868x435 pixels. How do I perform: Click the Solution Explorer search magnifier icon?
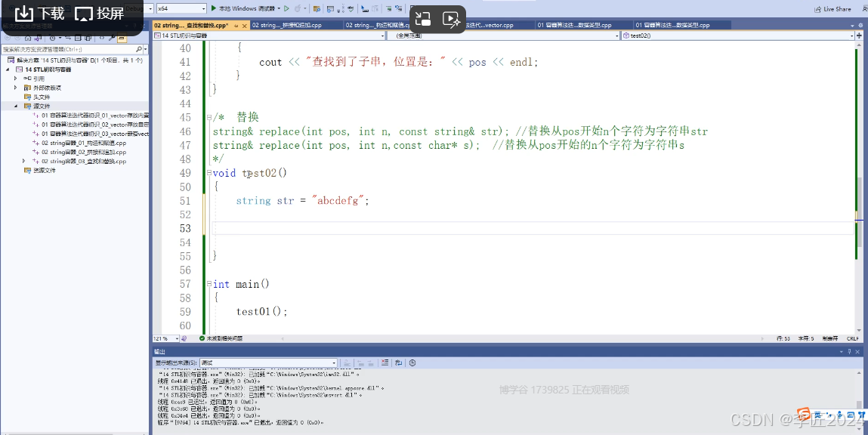point(138,49)
